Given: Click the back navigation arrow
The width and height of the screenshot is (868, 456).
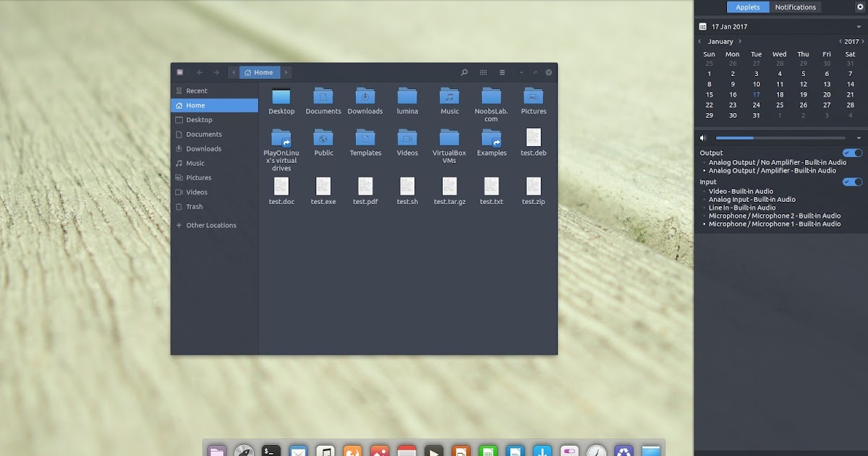Looking at the screenshot, I should point(199,72).
